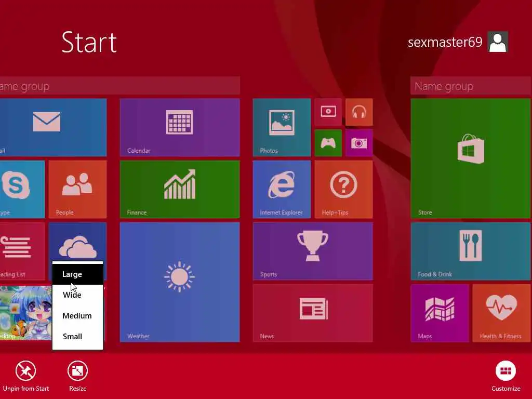
Task: Open the News tile
Action: [313, 313]
